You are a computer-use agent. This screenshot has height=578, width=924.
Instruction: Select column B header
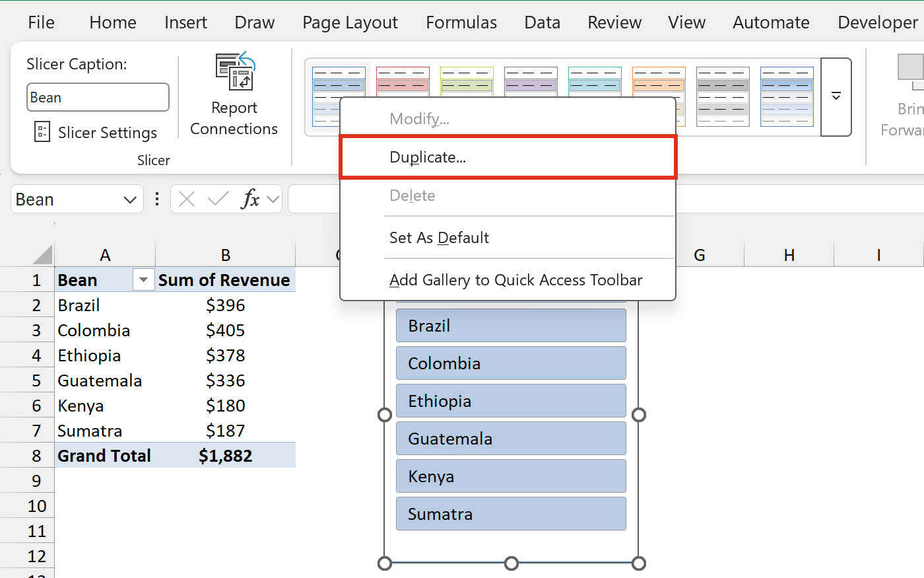click(x=226, y=255)
